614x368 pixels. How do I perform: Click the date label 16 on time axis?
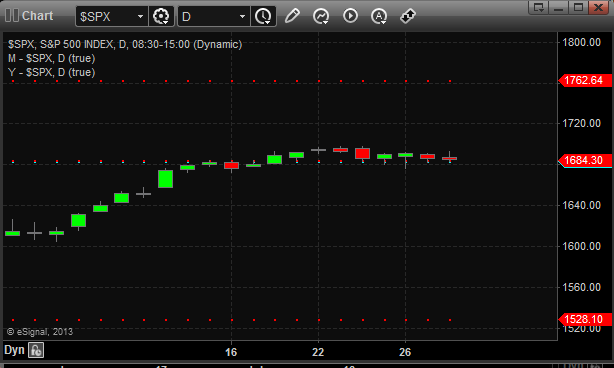pos(231,352)
